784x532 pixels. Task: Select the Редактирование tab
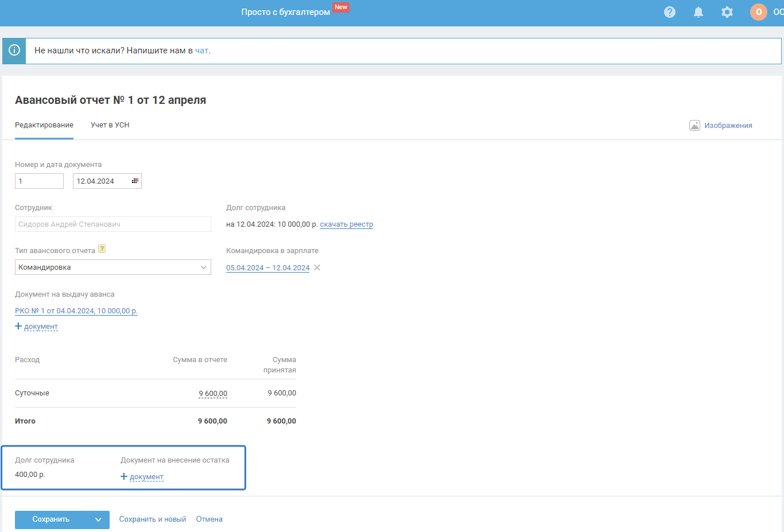tap(44, 125)
